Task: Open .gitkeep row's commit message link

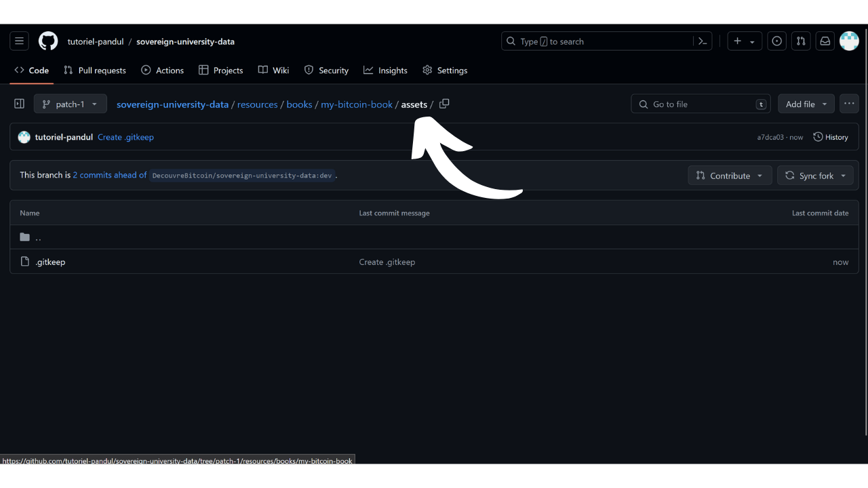Action: (x=387, y=262)
